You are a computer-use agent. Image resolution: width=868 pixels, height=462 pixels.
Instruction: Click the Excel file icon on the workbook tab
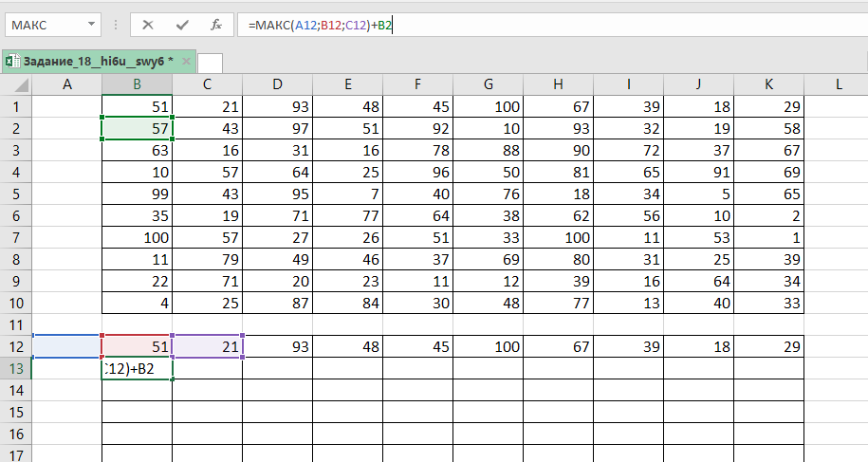tap(12, 62)
